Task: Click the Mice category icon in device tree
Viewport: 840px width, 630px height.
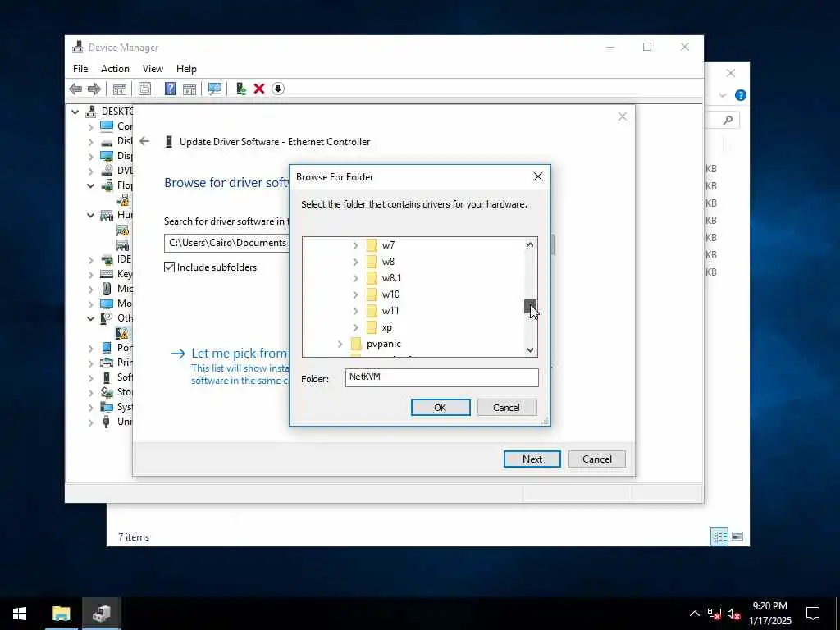Action: tap(107, 289)
